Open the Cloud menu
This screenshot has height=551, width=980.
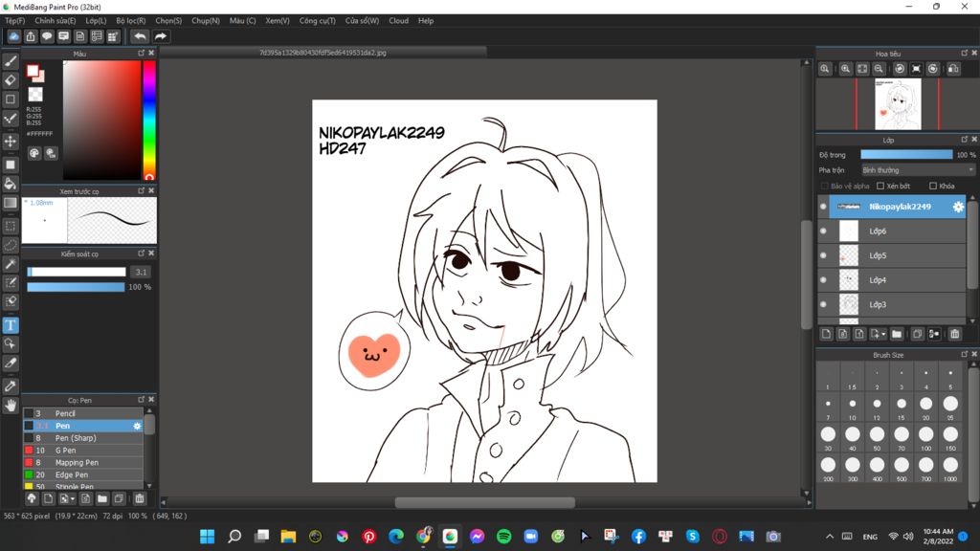tap(399, 21)
